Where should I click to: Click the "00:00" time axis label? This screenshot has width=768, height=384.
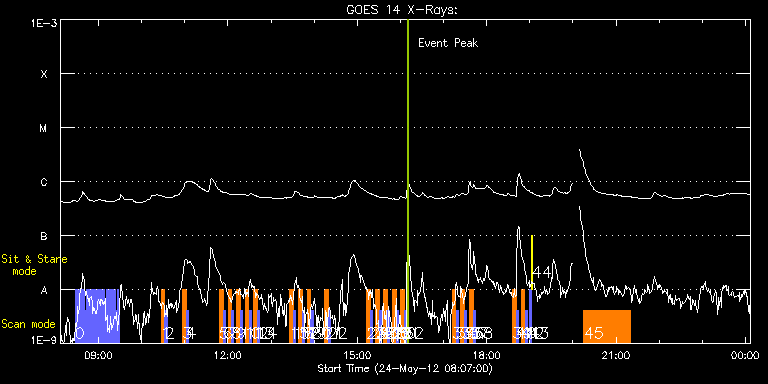tap(744, 355)
